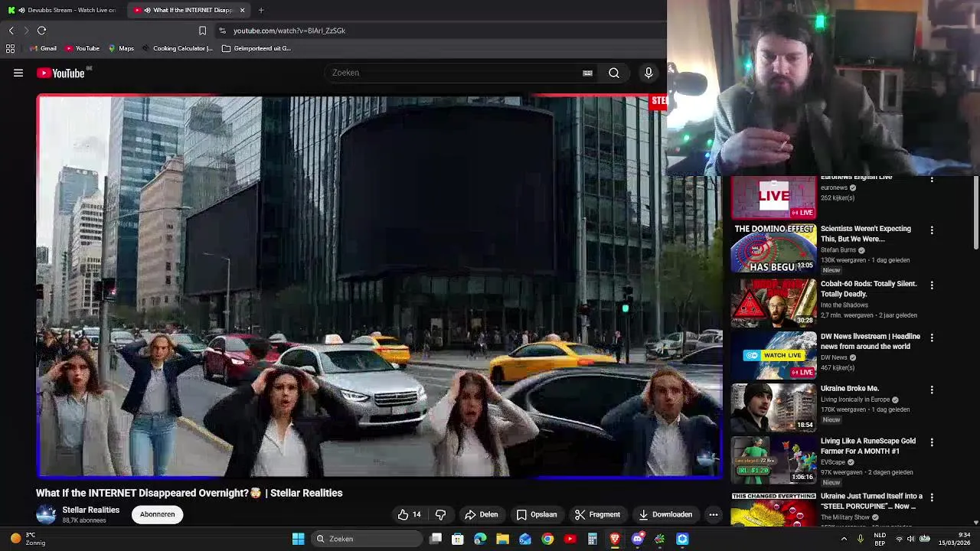The image size is (980, 551).
Task: Click the Opslaan save button
Action: [x=537, y=514]
